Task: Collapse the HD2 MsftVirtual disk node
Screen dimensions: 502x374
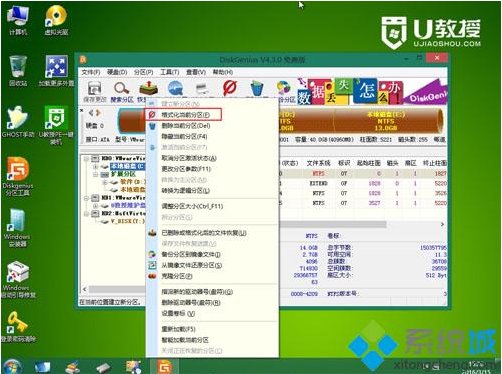Action: 87,214
